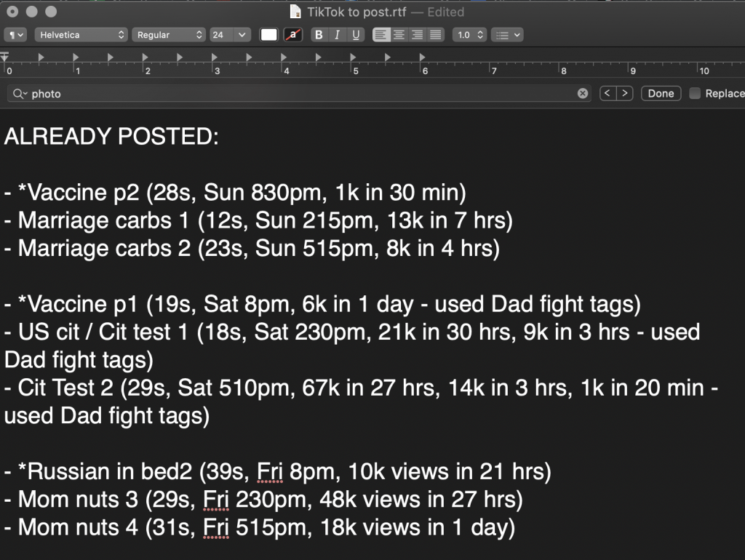745x560 pixels.
Task: Open the line spacing 1.0 dropdown
Action: [x=469, y=35]
